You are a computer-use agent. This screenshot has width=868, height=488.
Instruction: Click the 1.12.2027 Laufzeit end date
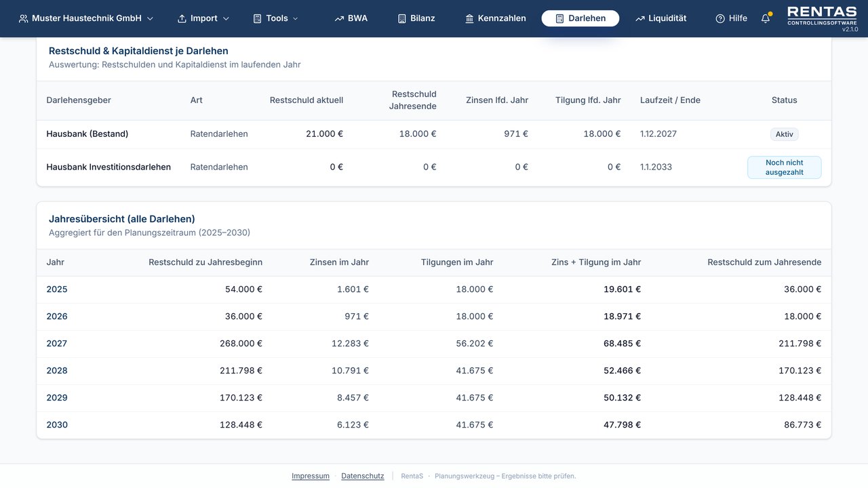[660, 134]
